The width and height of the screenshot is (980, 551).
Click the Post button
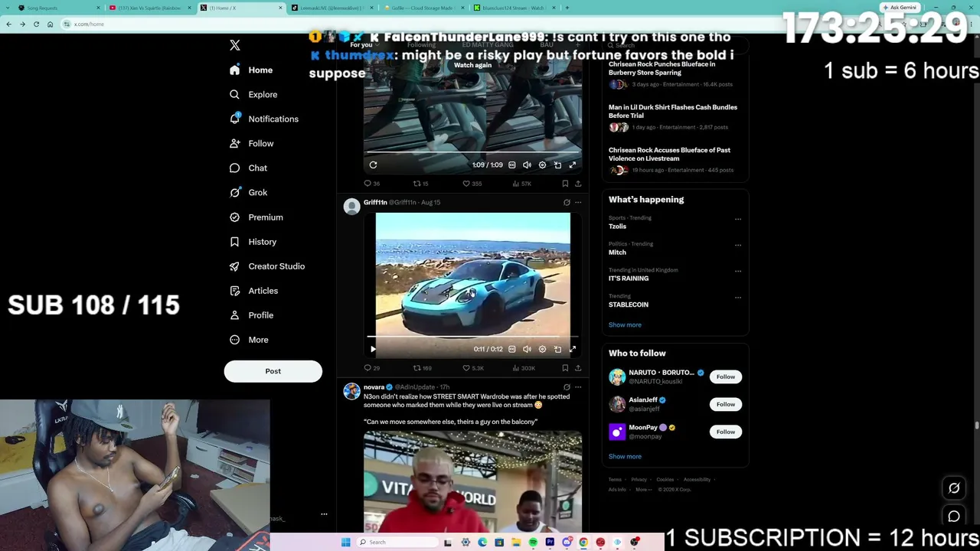click(x=273, y=371)
